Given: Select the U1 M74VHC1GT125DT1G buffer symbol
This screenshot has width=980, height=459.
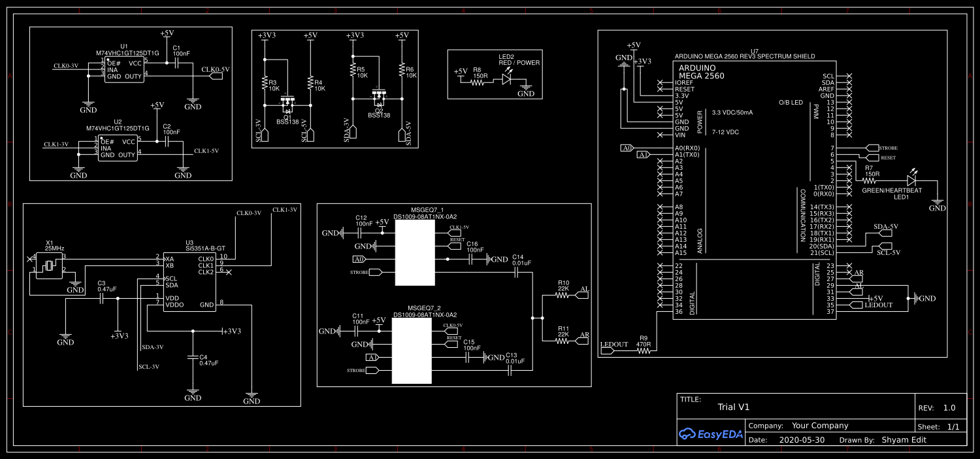Looking at the screenshot, I should (123, 69).
